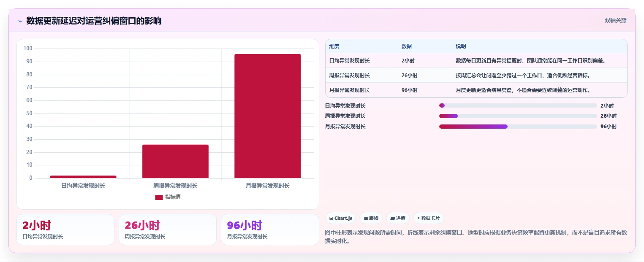Click the 96小时 progress bar
644x262 pixels.
coord(518,127)
